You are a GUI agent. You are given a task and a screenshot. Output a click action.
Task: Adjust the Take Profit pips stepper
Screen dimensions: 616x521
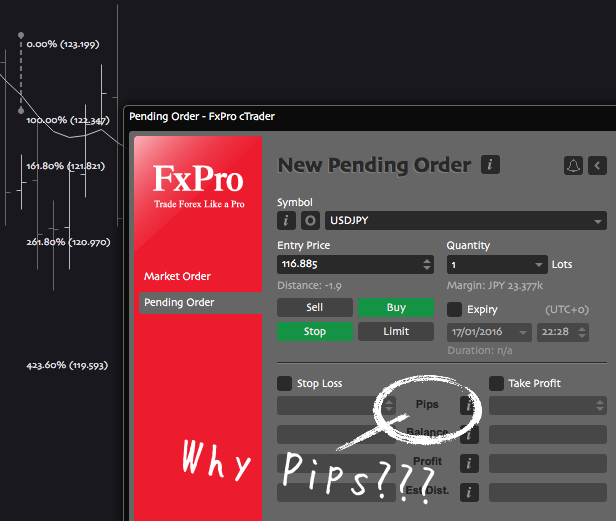[600, 405]
